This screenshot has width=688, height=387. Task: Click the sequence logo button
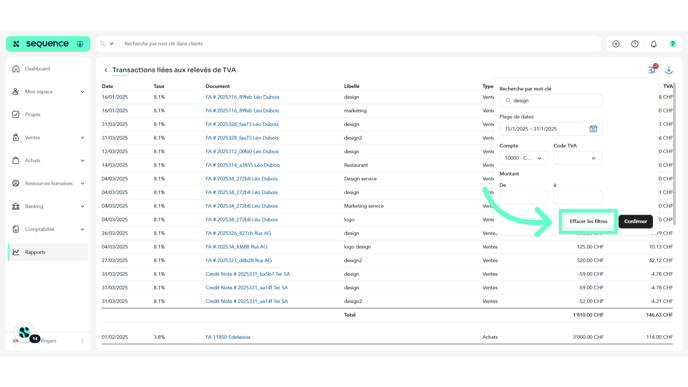click(48, 44)
